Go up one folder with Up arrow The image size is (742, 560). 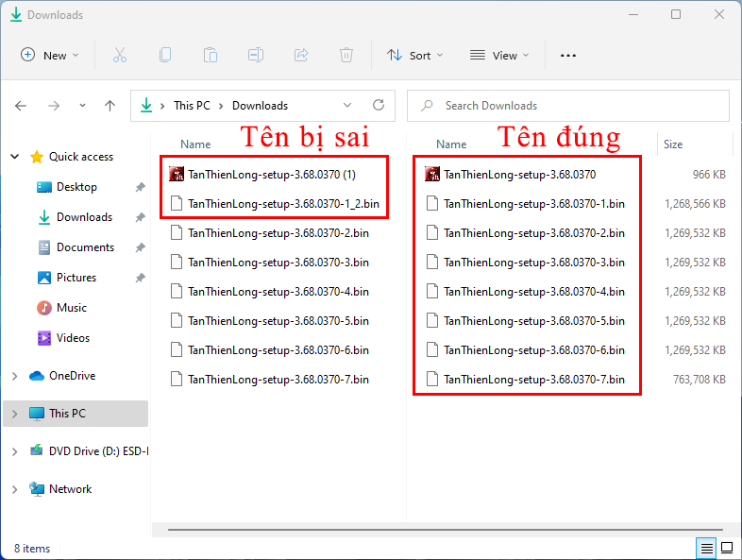[x=110, y=106]
